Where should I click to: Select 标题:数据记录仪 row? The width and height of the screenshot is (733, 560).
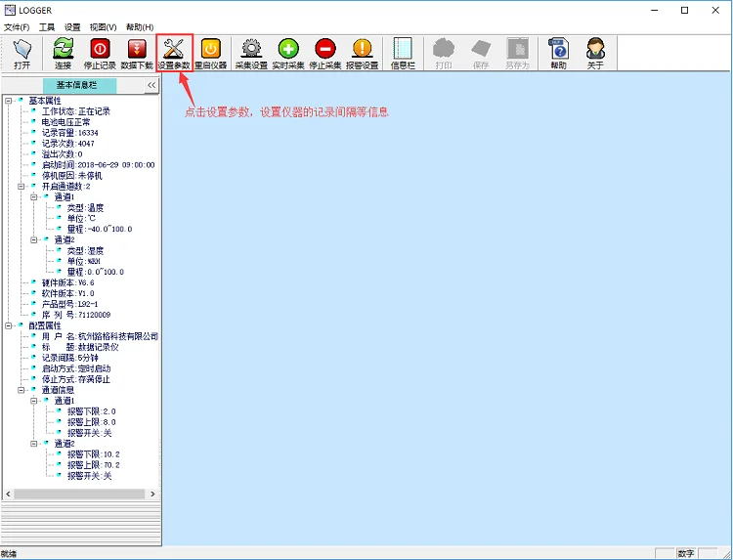[80, 347]
